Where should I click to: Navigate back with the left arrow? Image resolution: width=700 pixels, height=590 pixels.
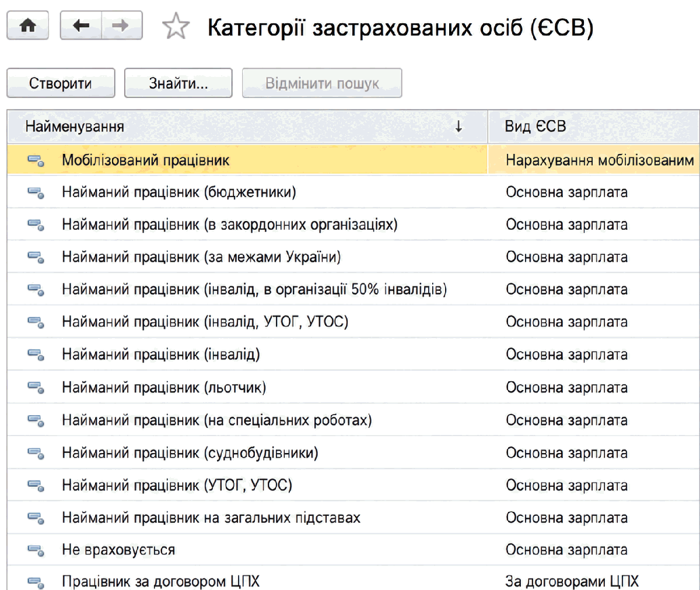[81, 26]
